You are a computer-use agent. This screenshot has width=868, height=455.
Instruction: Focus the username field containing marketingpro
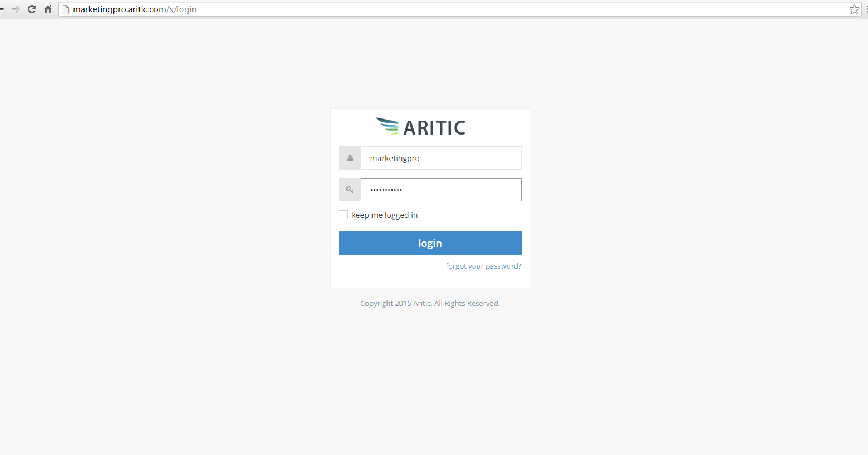[x=441, y=158]
